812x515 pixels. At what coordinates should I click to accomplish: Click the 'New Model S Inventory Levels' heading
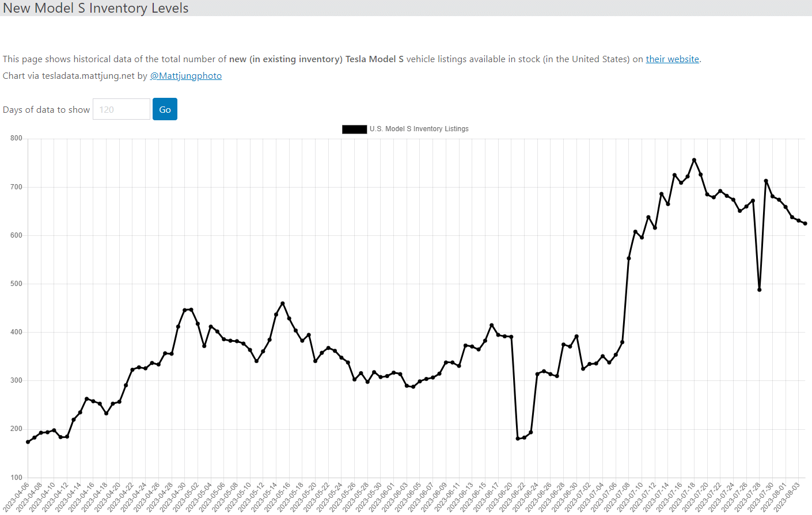pos(96,8)
